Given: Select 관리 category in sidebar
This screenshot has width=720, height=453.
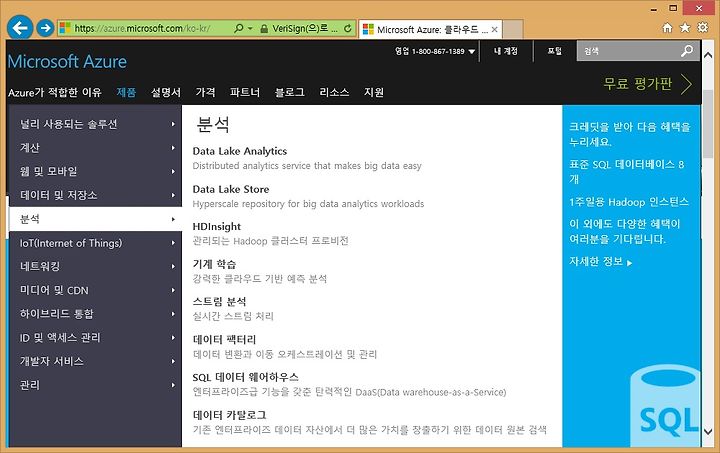Looking at the screenshot, I should [95, 385].
